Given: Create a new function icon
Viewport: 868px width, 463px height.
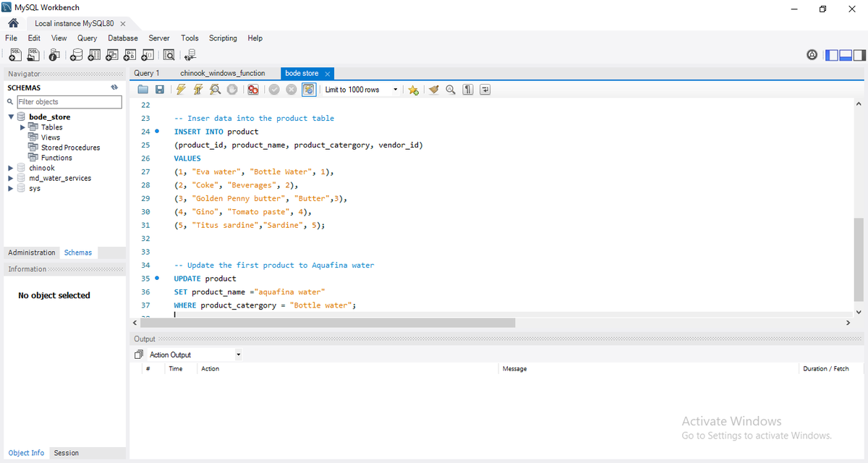Looking at the screenshot, I should [x=148, y=54].
